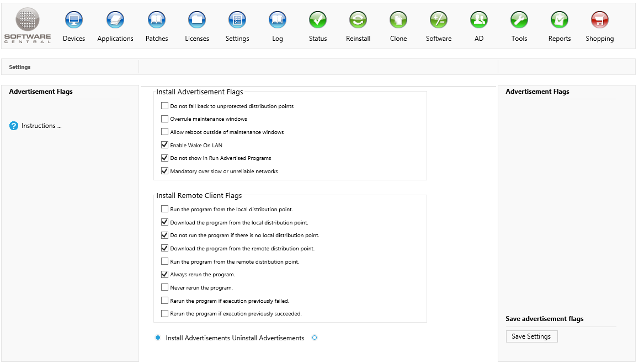Open the Clone tool icon
The width and height of the screenshot is (639, 364).
point(398,20)
